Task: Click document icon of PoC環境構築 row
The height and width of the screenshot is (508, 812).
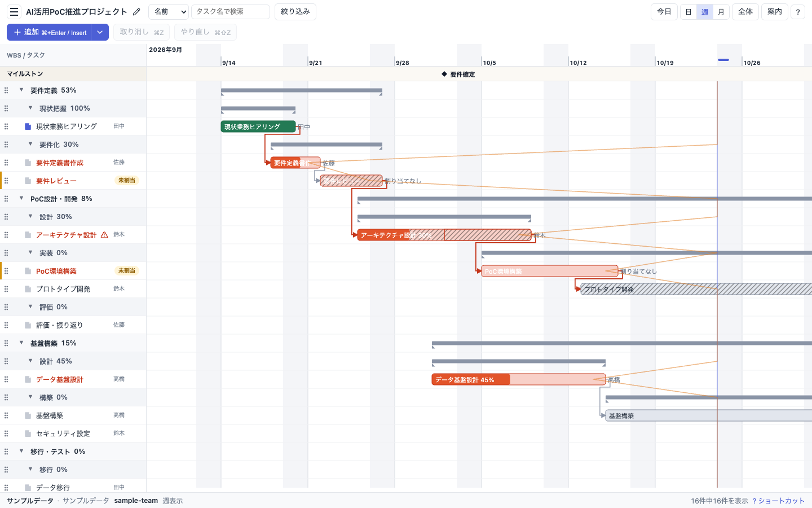Action: [x=28, y=271]
